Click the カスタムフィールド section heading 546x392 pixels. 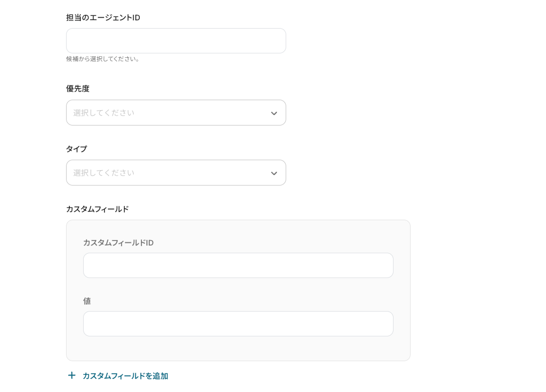[97, 209]
